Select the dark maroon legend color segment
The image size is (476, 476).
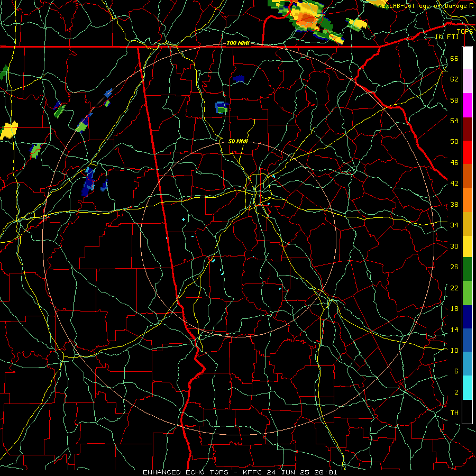click(467, 129)
